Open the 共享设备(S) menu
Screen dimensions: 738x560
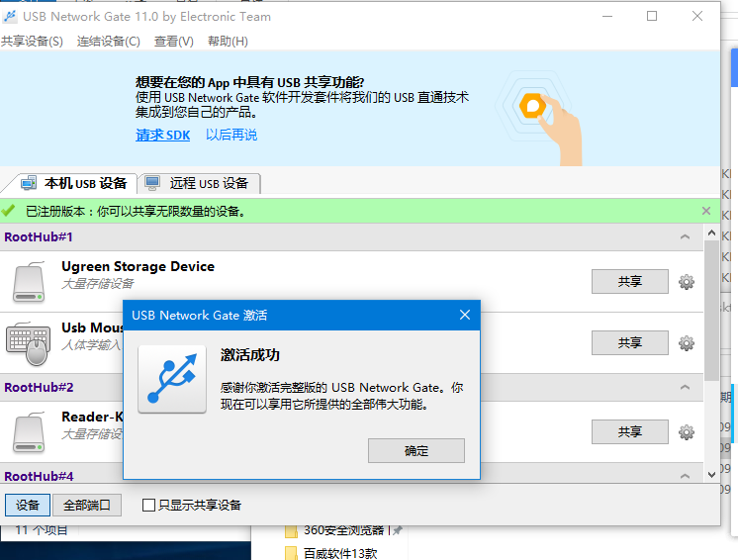(32, 42)
